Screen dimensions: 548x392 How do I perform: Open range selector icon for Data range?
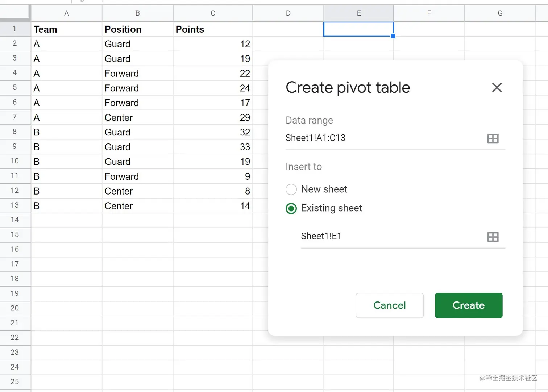pyautogui.click(x=493, y=138)
